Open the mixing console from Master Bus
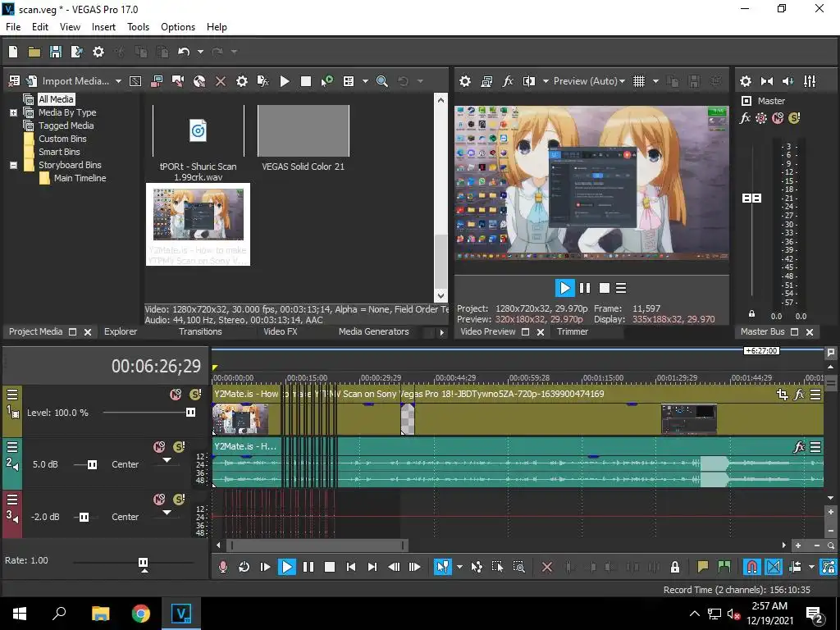Viewport: 840px width, 630px height. click(810, 81)
